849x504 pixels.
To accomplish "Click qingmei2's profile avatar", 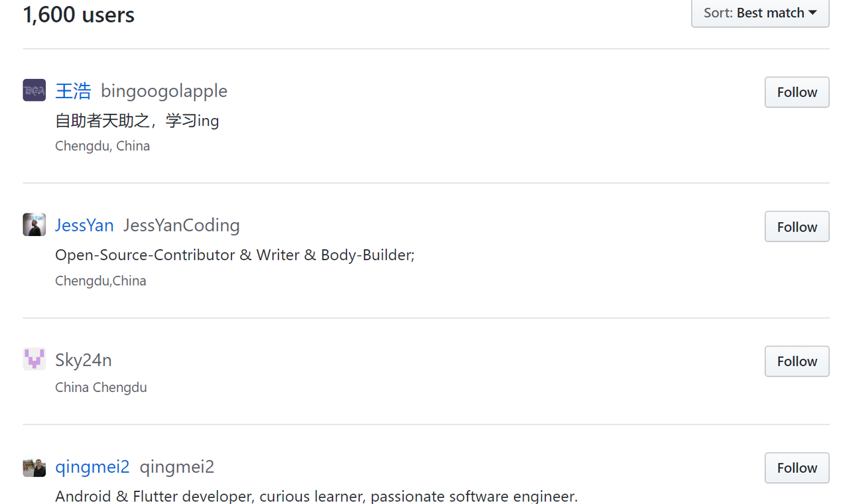I will [x=34, y=468].
